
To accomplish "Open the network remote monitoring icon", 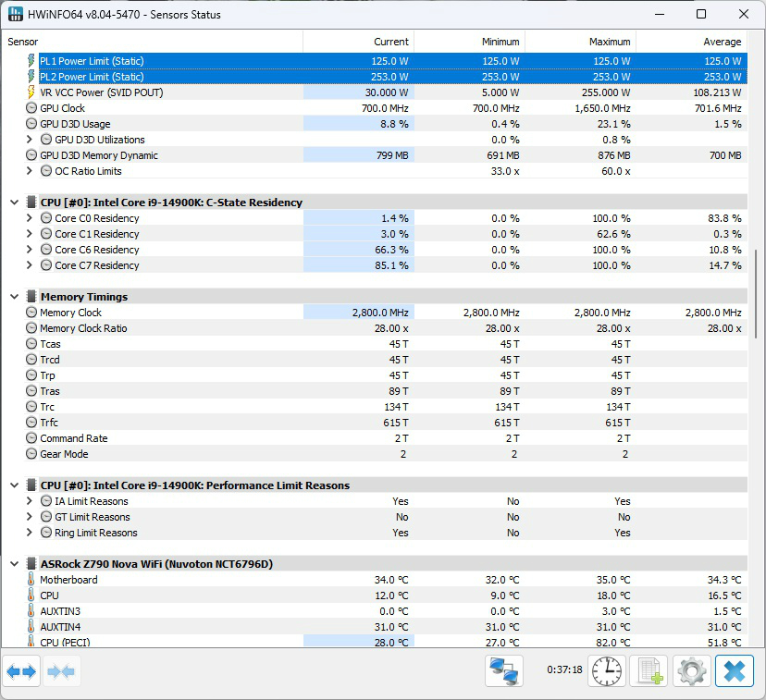I will tap(504, 670).
